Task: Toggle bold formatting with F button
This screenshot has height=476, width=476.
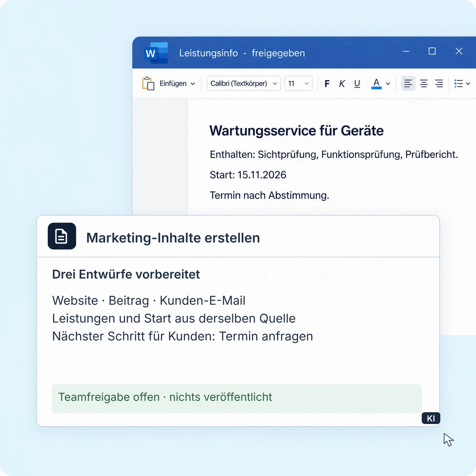Action: coord(327,84)
